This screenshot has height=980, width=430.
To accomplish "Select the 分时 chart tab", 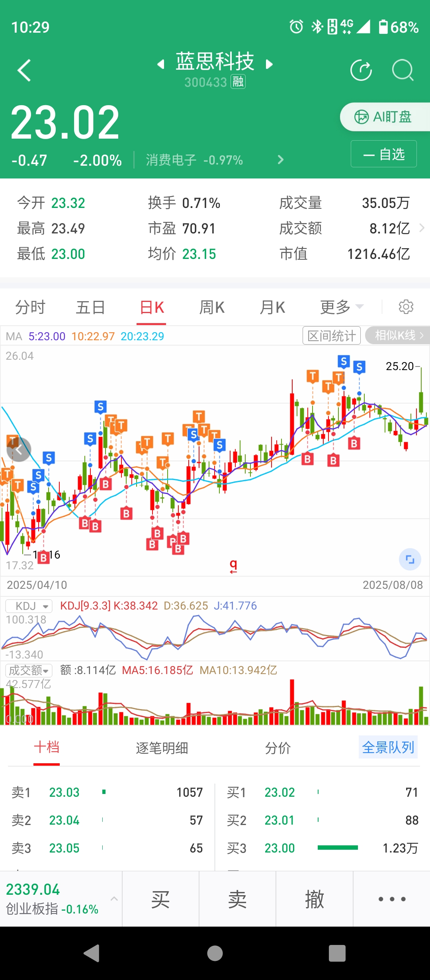I will (x=30, y=308).
